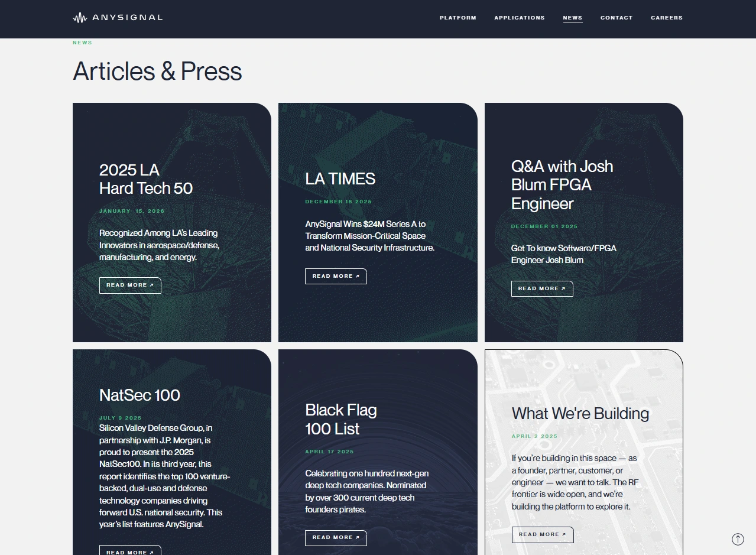Screen dimensions: 756x555
Task: Click the 'DECEMBER 18 2025' date
Action: click(339, 202)
